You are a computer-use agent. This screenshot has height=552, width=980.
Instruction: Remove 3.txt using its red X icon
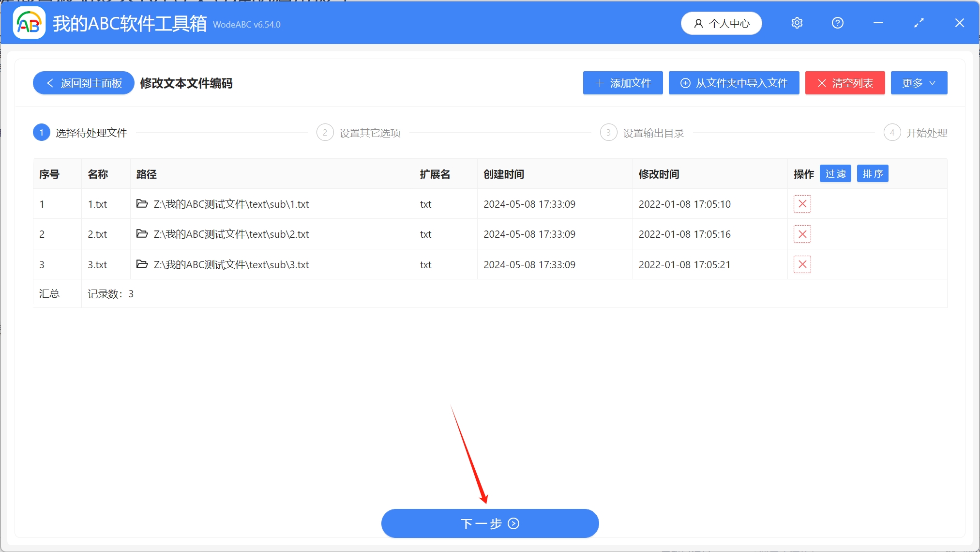click(x=802, y=264)
